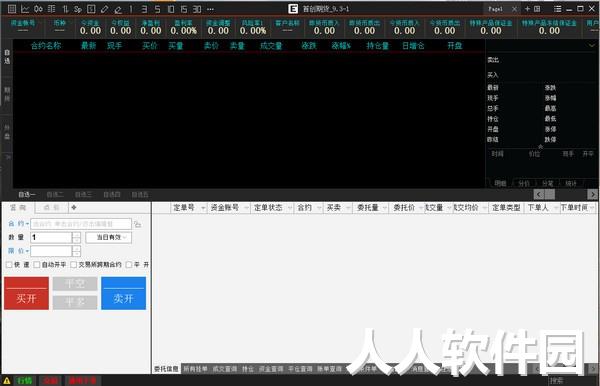Click the E application logo icon
The height and width of the screenshot is (386, 600).
(293, 9)
